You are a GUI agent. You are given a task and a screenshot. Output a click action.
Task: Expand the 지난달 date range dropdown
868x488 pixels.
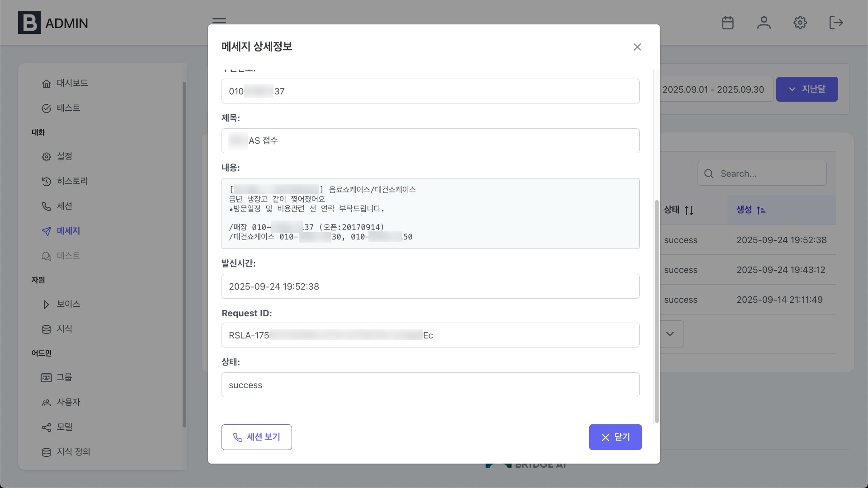click(x=807, y=89)
